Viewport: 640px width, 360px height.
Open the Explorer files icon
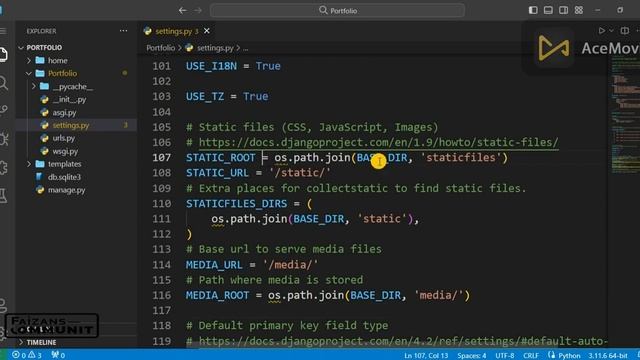coord(3,55)
